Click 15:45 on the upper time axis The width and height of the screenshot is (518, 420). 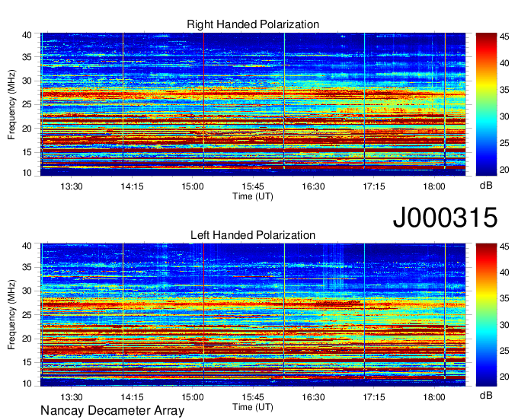pyautogui.click(x=253, y=186)
